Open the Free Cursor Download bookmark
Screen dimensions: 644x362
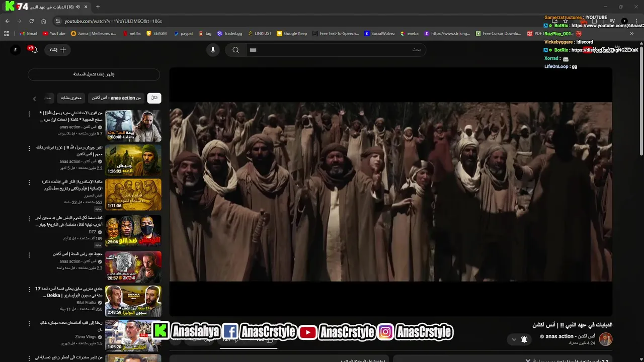coord(499,34)
